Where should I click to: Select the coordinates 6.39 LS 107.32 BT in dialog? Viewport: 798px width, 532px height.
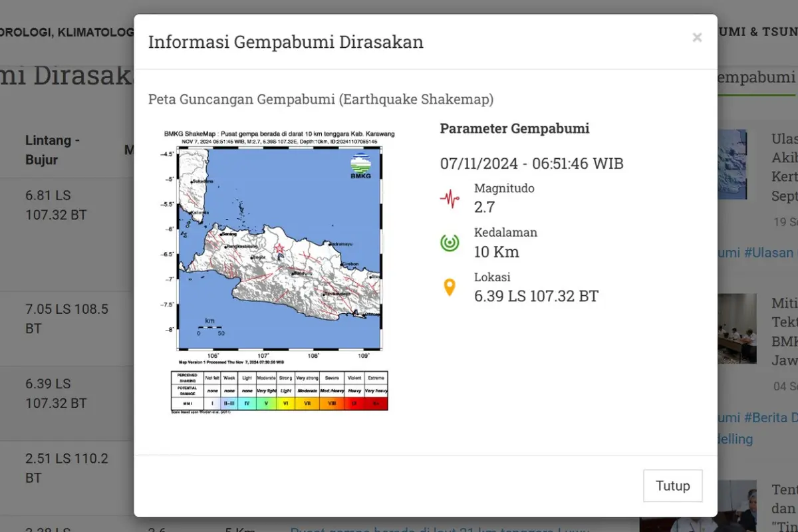click(x=536, y=296)
